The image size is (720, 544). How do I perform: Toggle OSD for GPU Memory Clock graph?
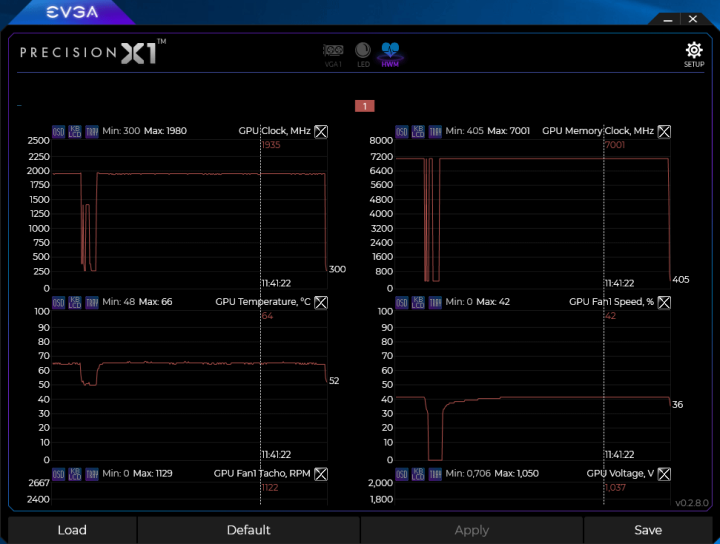402,132
